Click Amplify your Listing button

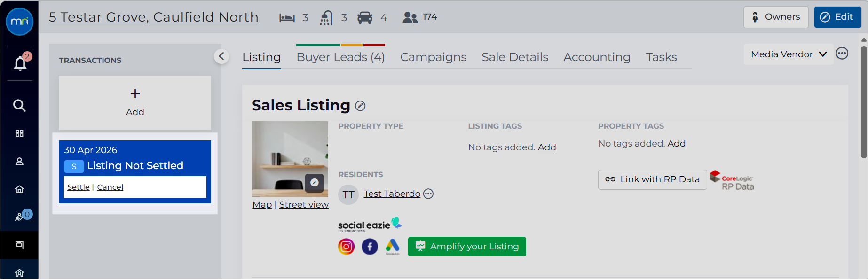coord(467,247)
